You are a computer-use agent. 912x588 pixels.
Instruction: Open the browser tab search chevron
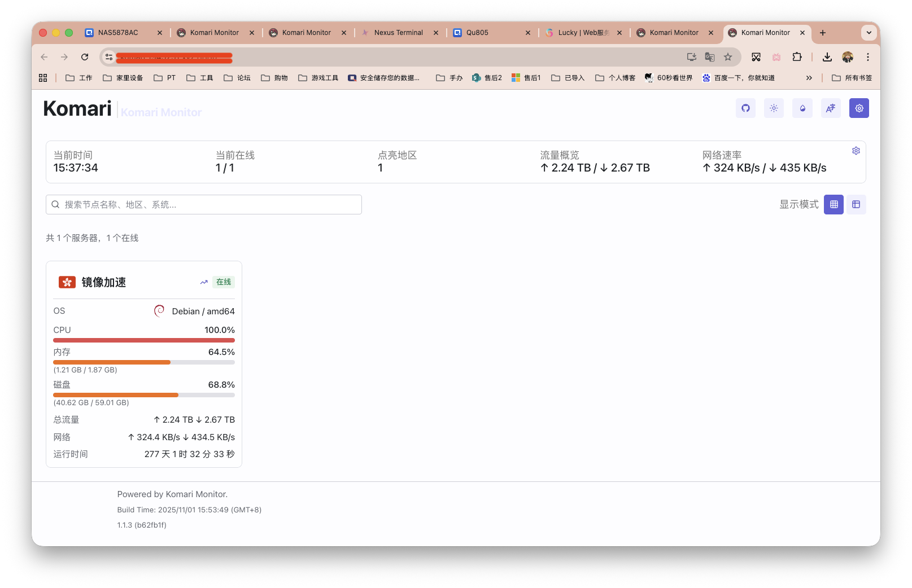(869, 33)
